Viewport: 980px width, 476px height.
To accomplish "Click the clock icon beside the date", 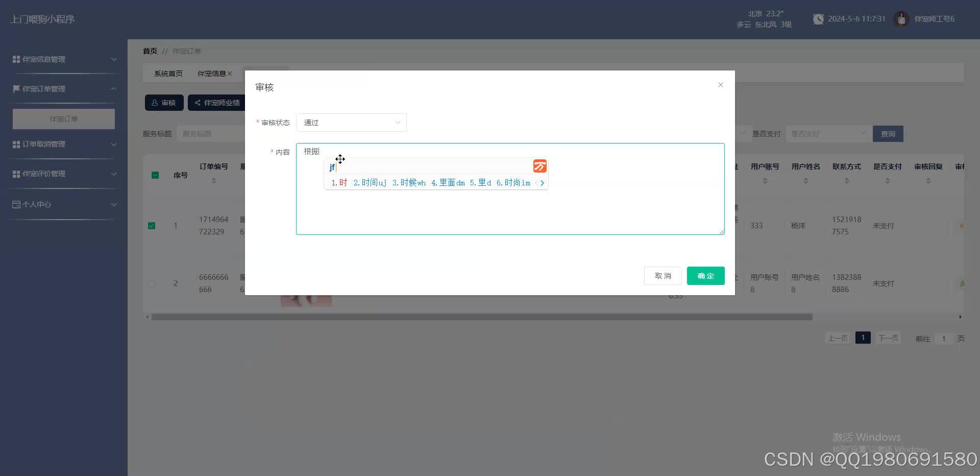I will pyautogui.click(x=818, y=19).
